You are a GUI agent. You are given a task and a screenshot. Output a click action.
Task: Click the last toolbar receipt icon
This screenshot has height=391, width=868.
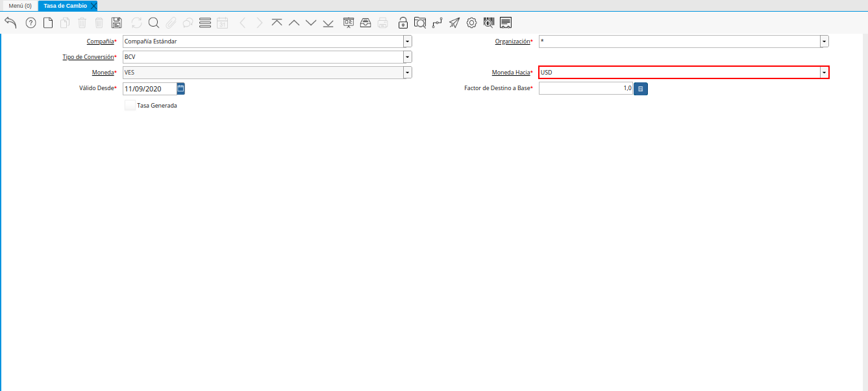pyautogui.click(x=506, y=23)
